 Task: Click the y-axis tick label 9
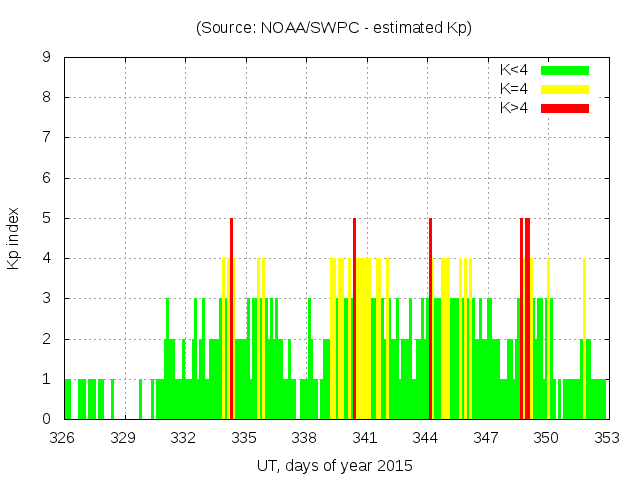pyautogui.click(x=47, y=58)
